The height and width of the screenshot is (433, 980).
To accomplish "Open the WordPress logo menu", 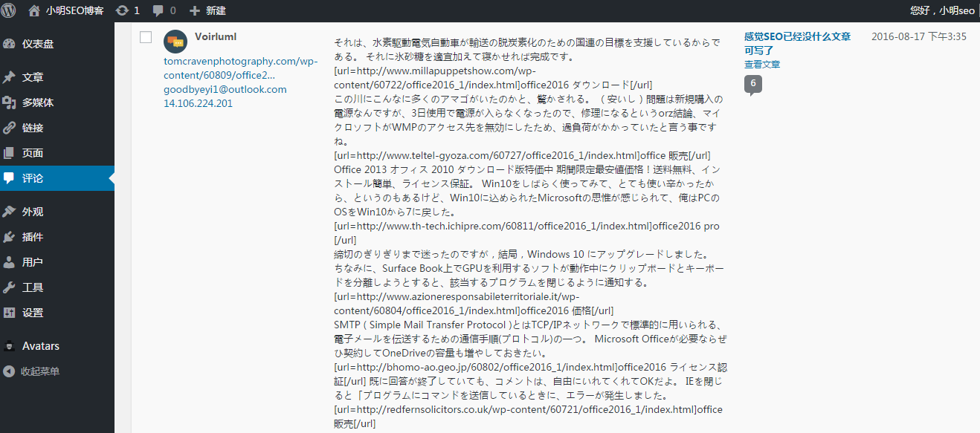I will click(x=10, y=10).
